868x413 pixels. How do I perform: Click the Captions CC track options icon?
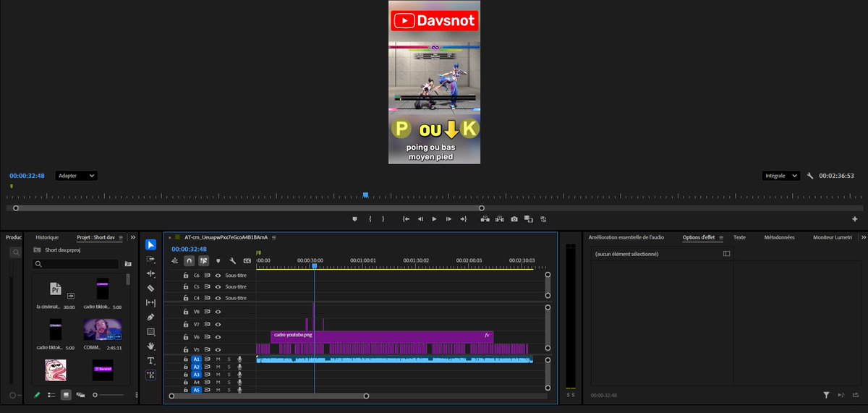pyautogui.click(x=247, y=260)
